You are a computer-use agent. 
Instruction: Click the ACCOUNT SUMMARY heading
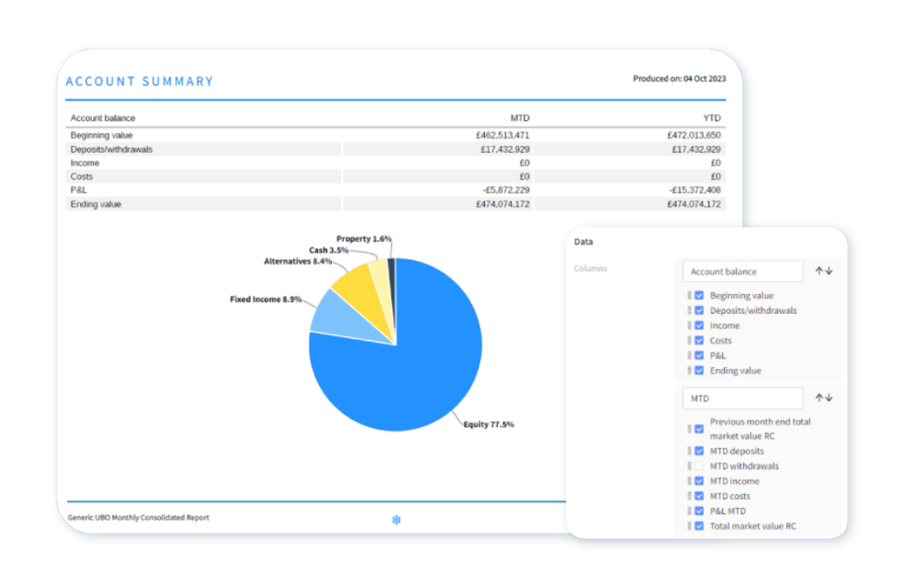pos(139,81)
